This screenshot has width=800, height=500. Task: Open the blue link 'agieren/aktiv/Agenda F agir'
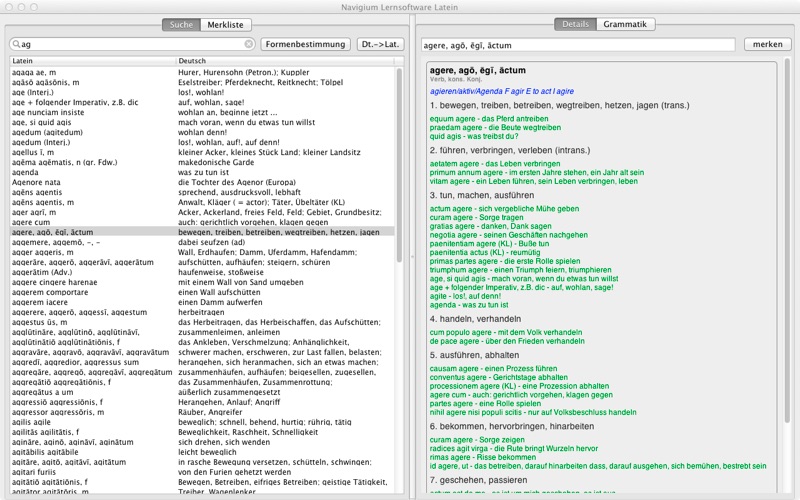(x=502, y=91)
